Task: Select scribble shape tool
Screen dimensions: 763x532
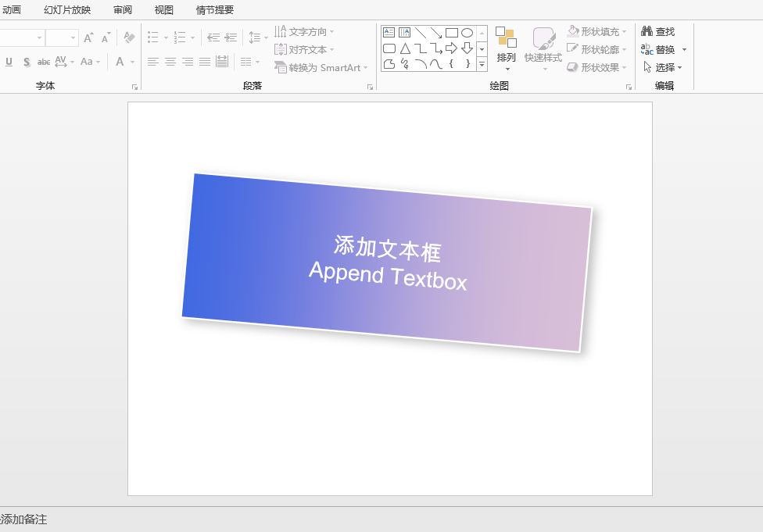Action: point(404,64)
